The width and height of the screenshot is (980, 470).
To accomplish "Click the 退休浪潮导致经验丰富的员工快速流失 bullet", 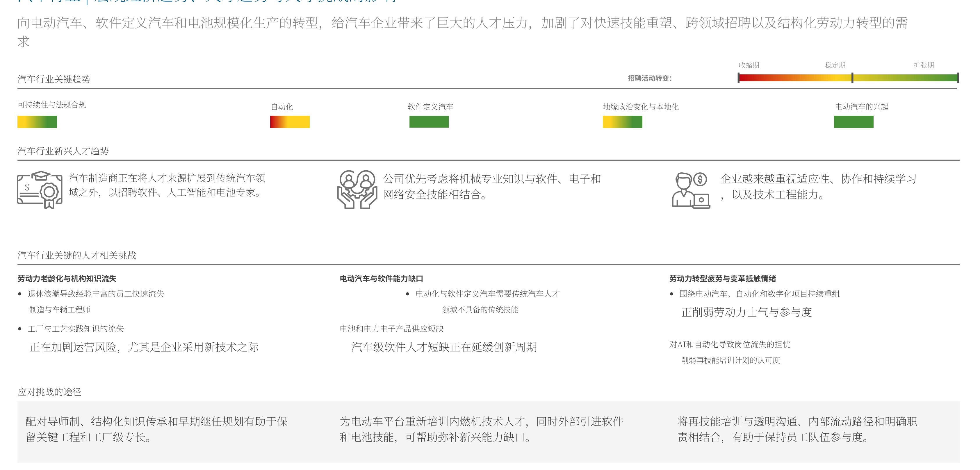I will coord(96,294).
